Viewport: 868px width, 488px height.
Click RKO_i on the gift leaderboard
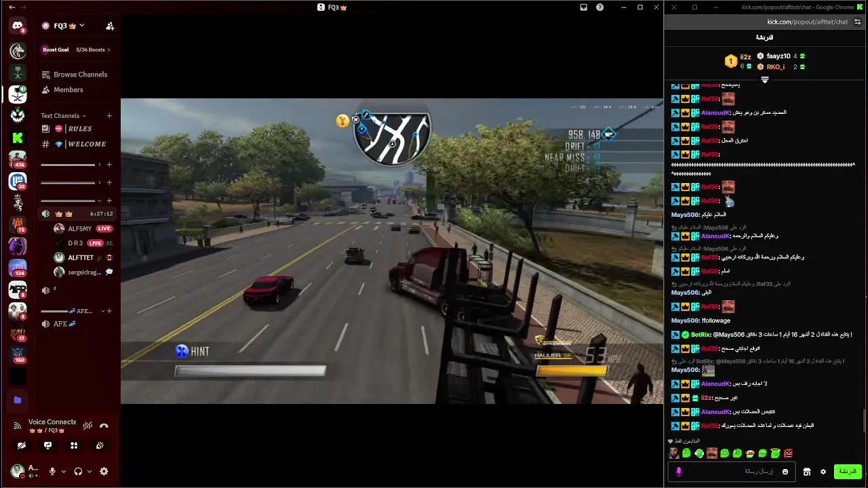click(x=776, y=67)
